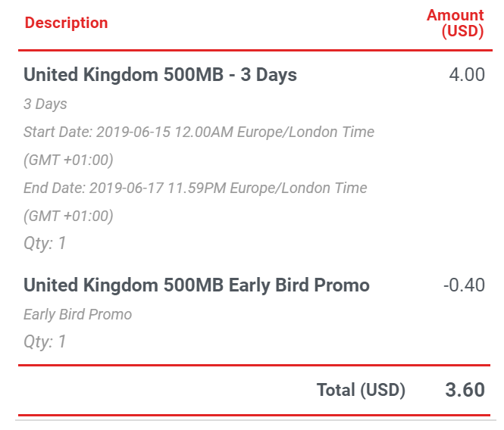The image size is (504, 430).
Task: Click the first (GMT +01:00) text
Action: [68, 160]
